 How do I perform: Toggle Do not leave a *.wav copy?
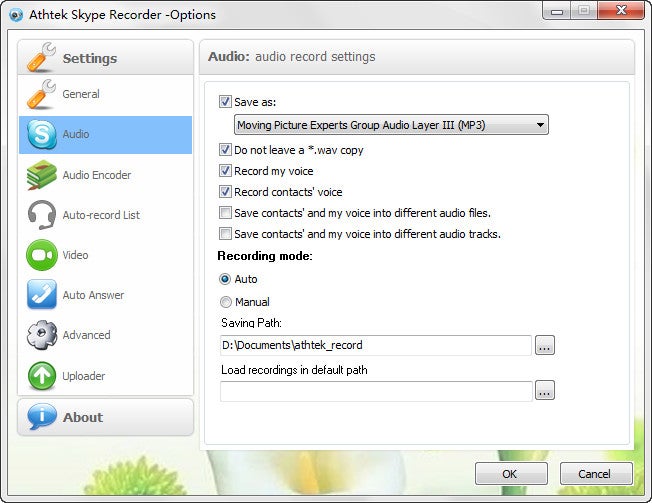click(x=225, y=150)
